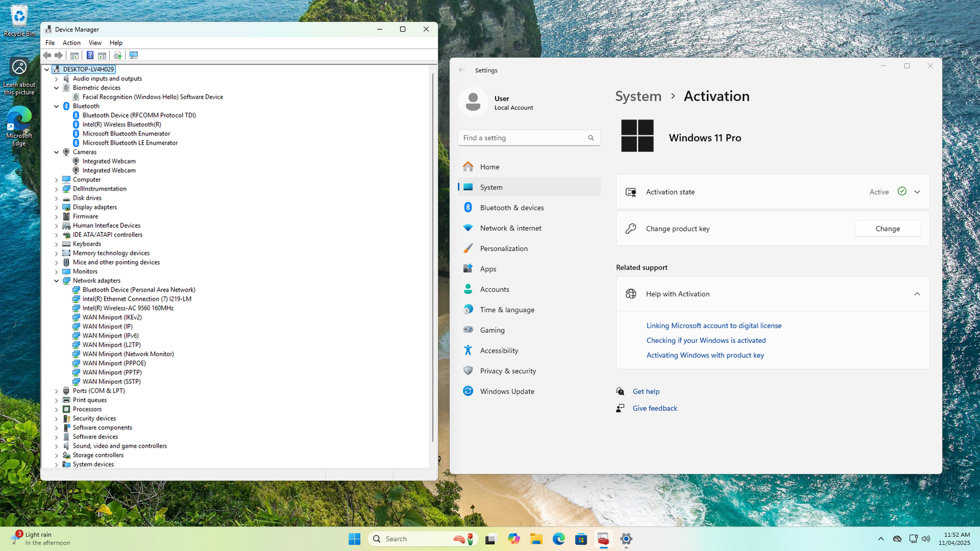This screenshot has height=551, width=980.
Task: Collapse the Biometric devices node
Action: pos(56,88)
